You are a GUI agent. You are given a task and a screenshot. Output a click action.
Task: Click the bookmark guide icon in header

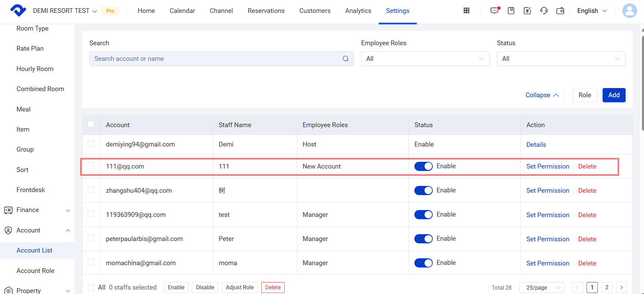(511, 11)
